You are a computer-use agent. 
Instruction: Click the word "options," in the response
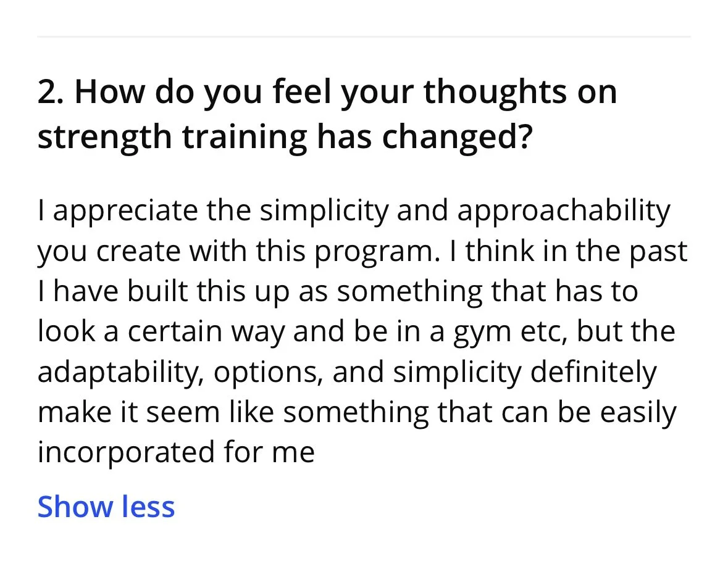point(269,373)
